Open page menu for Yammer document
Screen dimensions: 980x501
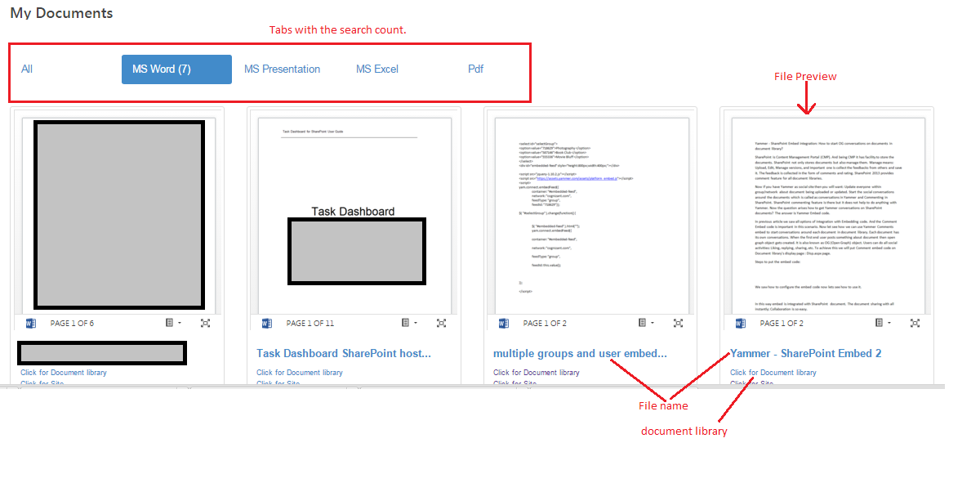[x=883, y=324]
